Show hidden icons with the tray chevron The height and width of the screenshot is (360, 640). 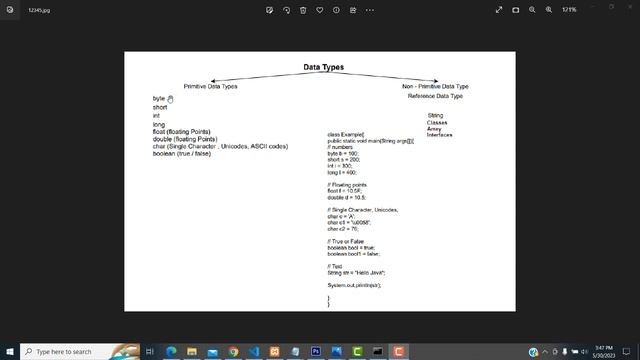(x=545, y=352)
